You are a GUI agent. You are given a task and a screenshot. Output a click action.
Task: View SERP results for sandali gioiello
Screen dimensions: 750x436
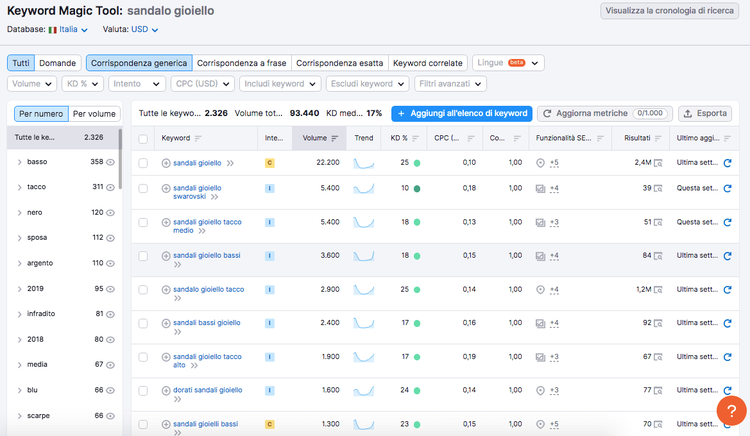[x=658, y=163]
